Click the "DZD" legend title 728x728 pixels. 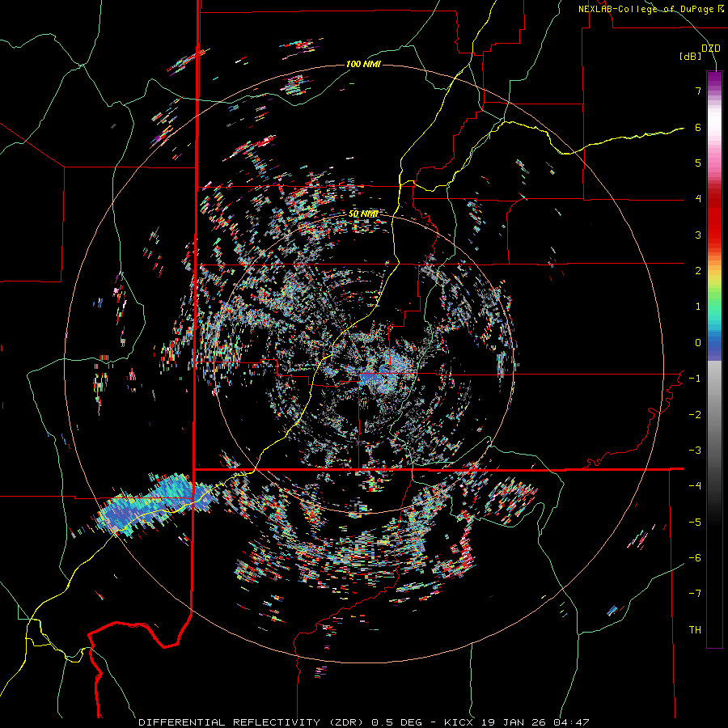click(711, 49)
